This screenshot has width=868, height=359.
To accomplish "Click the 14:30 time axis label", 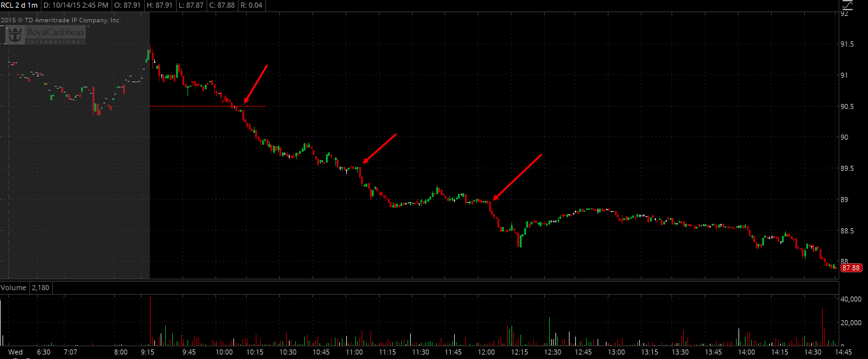I will (x=813, y=352).
